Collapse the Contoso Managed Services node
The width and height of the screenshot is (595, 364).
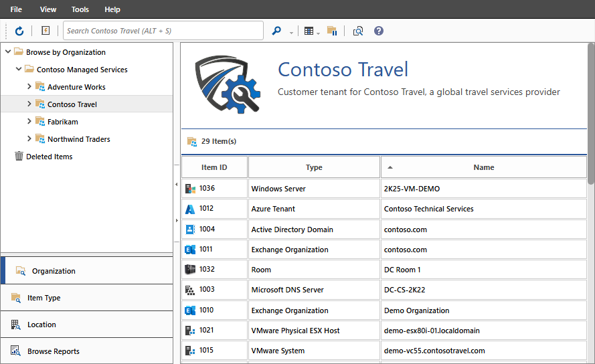(19, 69)
